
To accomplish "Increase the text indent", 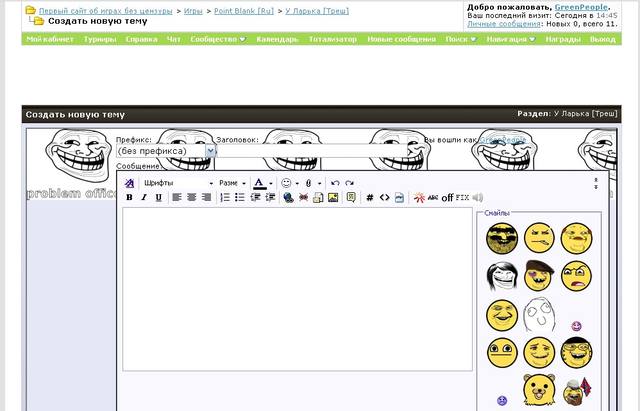I will (x=270, y=198).
